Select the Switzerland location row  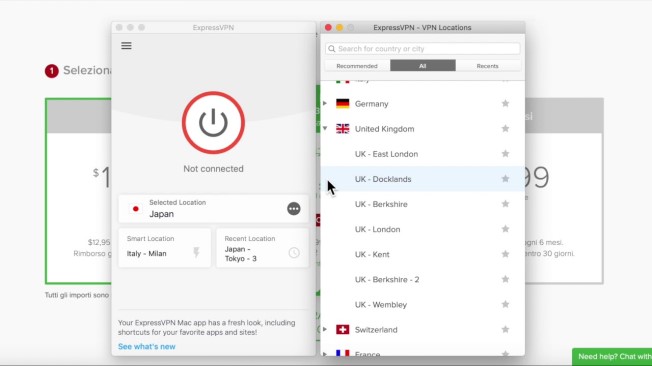point(422,329)
